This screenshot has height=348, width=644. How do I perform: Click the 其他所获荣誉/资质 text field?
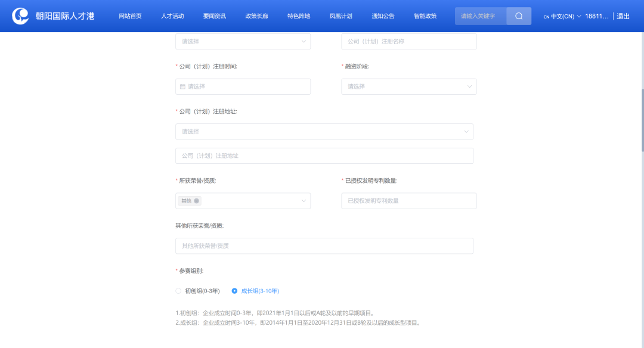coord(324,246)
